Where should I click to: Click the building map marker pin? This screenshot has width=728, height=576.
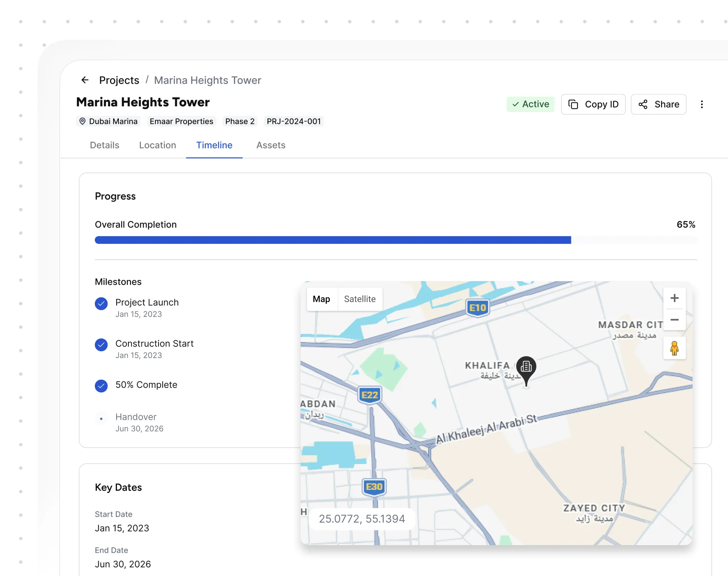(526, 371)
